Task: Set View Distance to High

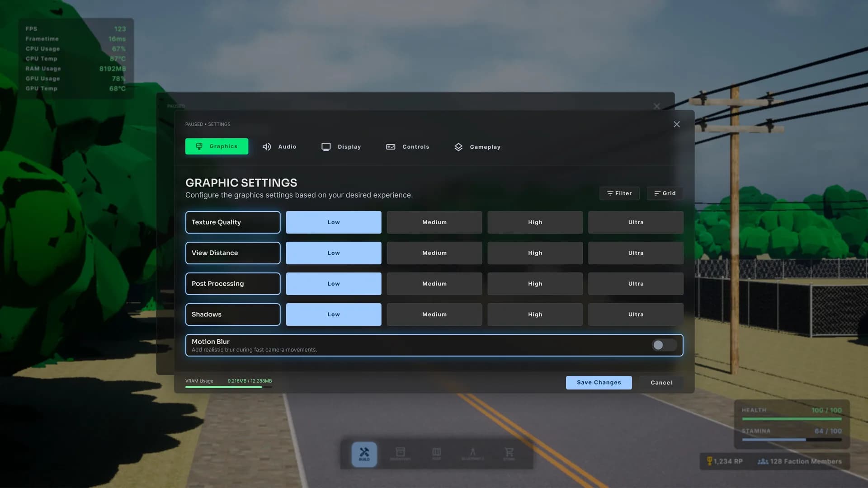Action: [x=535, y=253]
